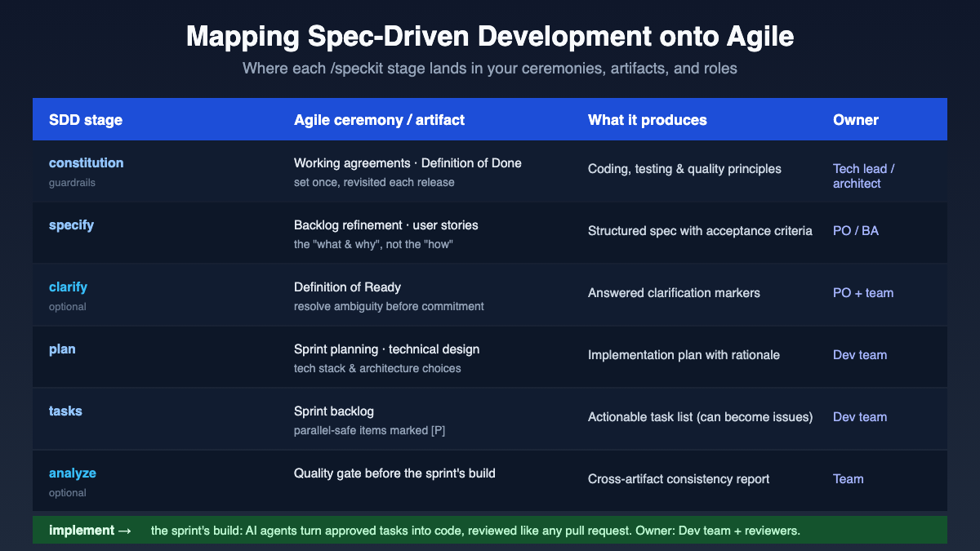Click 'Coding, testing & quality principles' cell
The height and width of the screenshot is (551, 980).
684,169
